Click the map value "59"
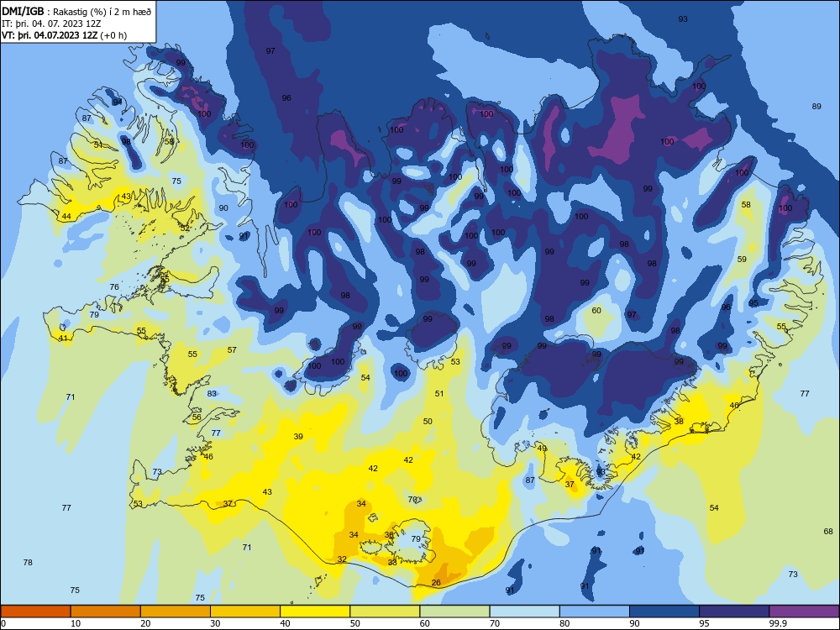Viewport: 840px width, 630px height. click(742, 260)
